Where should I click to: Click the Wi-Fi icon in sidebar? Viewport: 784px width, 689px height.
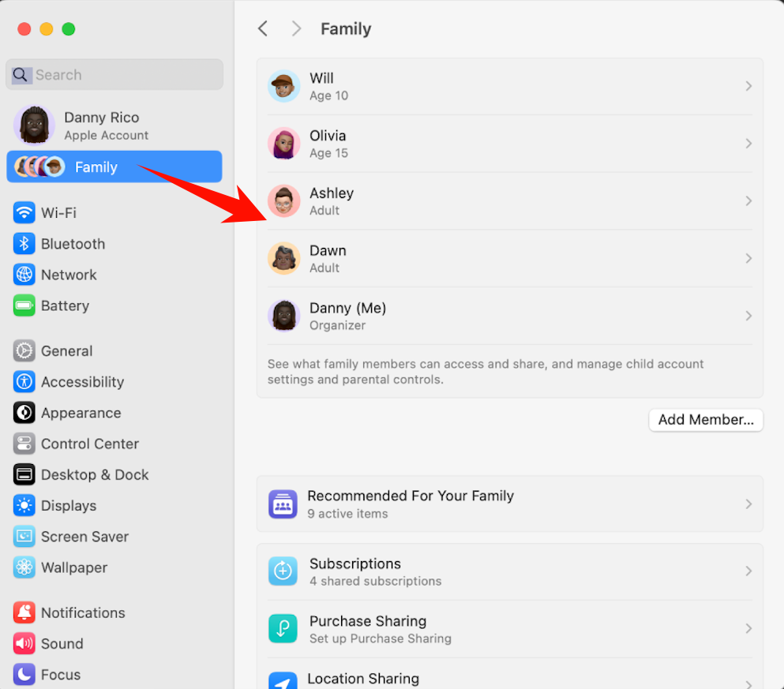tap(24, 213)
